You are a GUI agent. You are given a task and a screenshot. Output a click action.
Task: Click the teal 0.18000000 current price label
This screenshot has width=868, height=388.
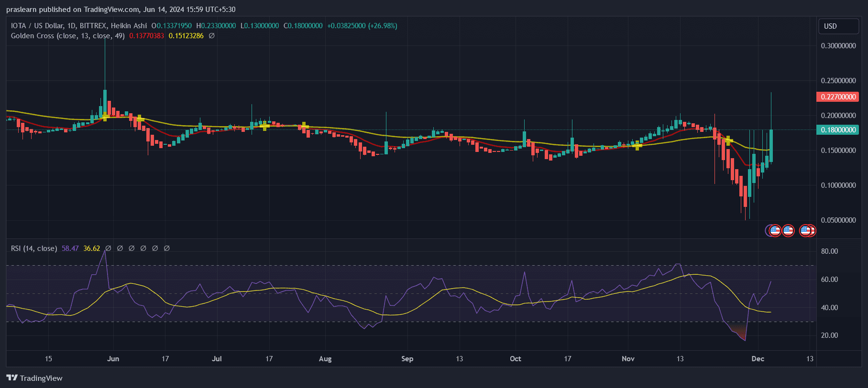coord(838,130)
